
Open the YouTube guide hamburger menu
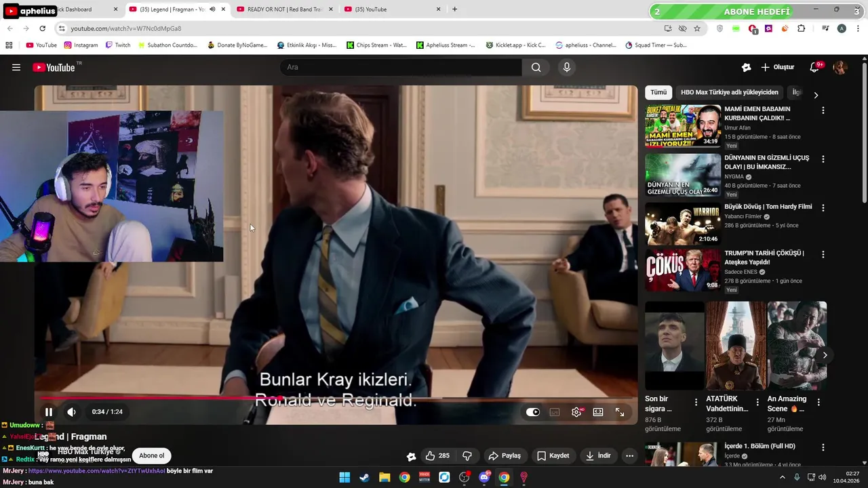point(16,67)
